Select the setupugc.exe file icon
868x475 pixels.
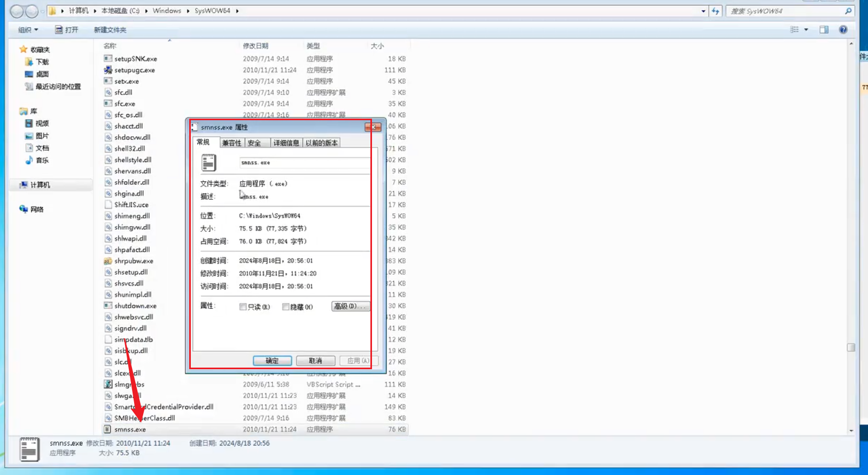tap(108, 70)
